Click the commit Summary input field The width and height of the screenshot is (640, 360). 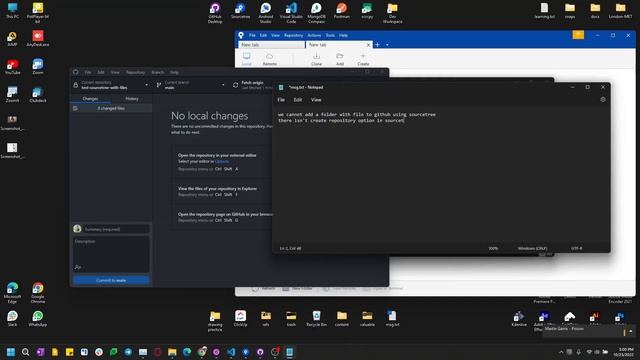[116, 229]
